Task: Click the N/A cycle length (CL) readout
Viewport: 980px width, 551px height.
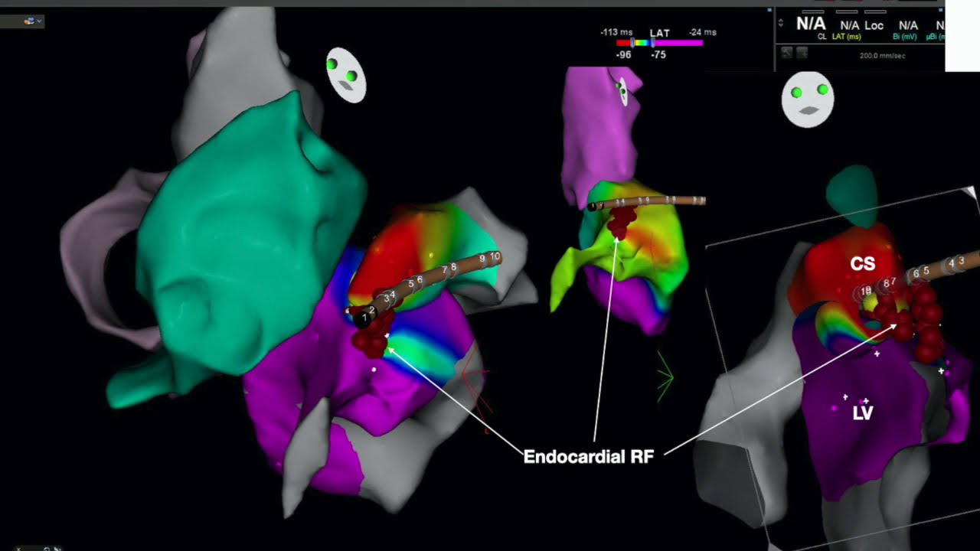Action: (x=811, y=24)
